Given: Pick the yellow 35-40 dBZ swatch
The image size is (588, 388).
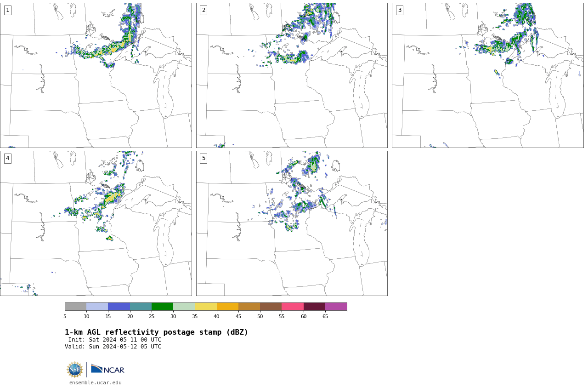Looking at the screenshot, I should coord(206,307).
